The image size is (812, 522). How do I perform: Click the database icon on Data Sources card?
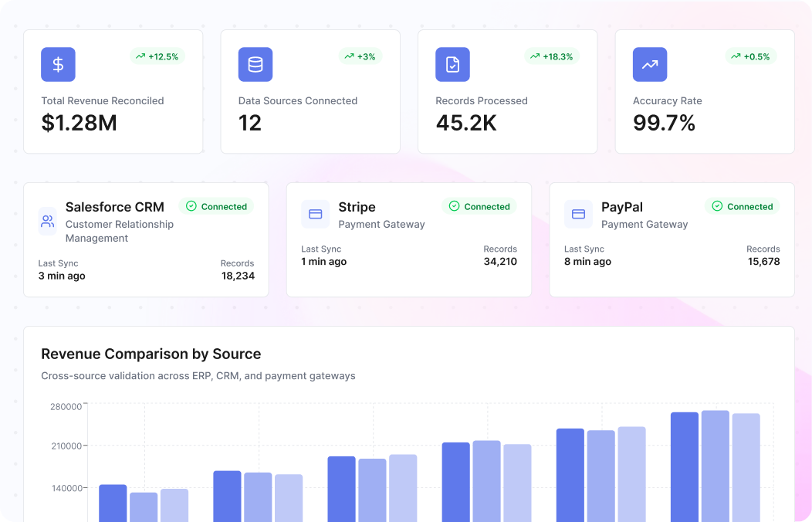pyautogui.click(x=255, y=64)
